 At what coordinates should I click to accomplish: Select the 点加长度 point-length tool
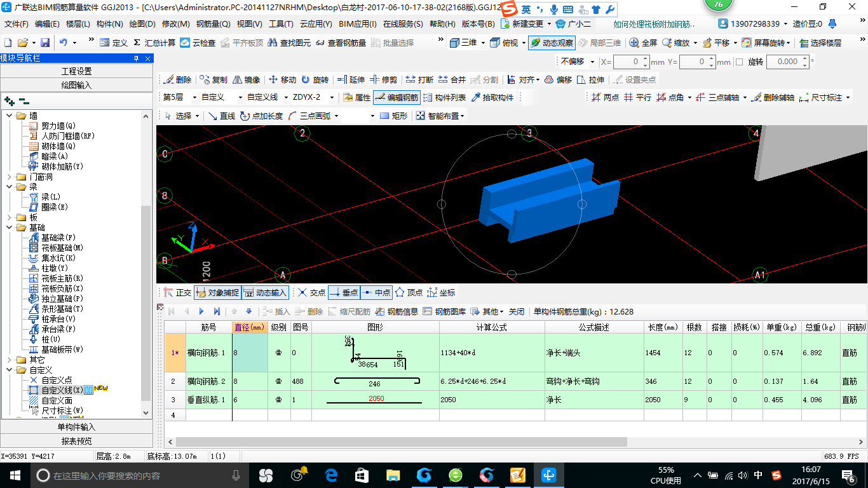tap(261, 116)
